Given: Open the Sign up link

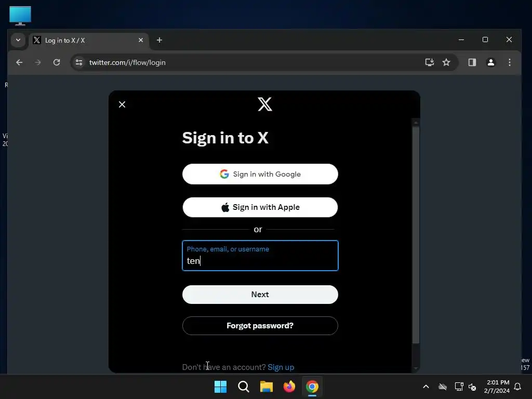Looking at the screenshot, I should 281,367.
